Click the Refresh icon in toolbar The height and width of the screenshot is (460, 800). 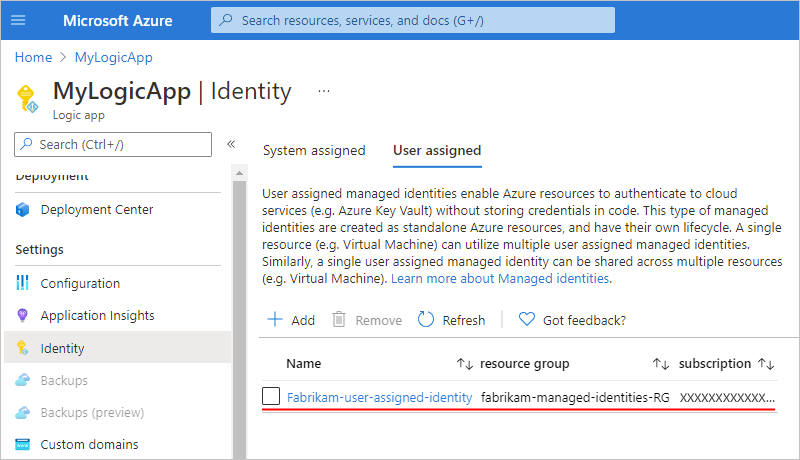[426, 320]
